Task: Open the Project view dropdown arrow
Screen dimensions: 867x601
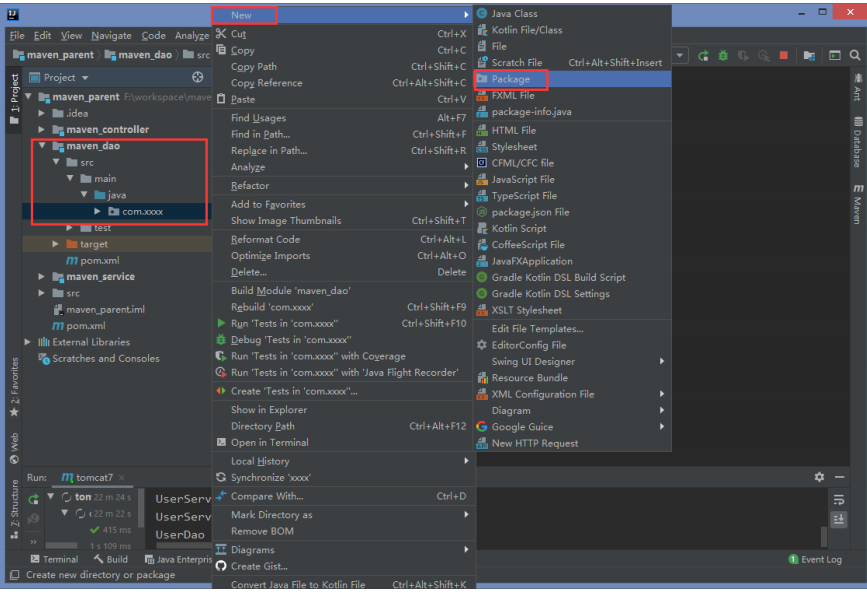Action: point(85,78)
